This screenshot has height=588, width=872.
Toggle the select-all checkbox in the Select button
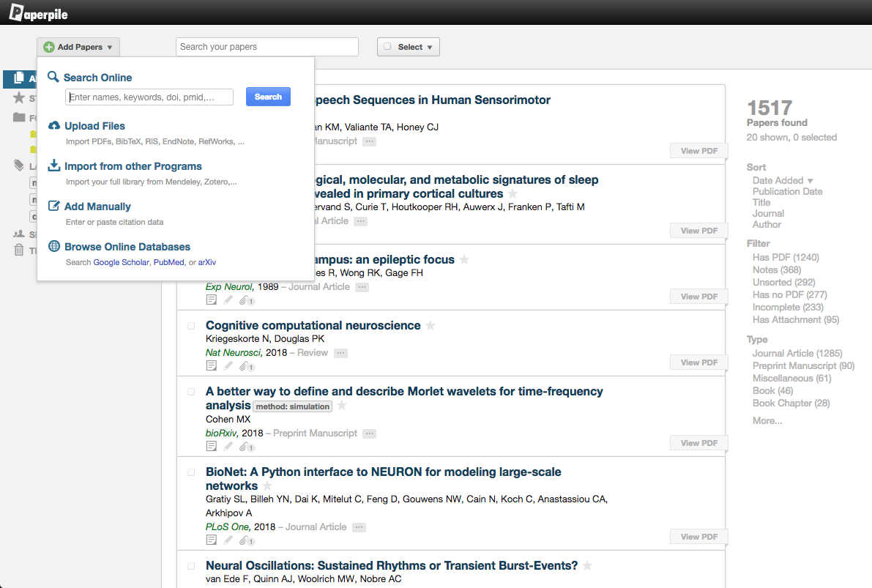pos(387,47)
